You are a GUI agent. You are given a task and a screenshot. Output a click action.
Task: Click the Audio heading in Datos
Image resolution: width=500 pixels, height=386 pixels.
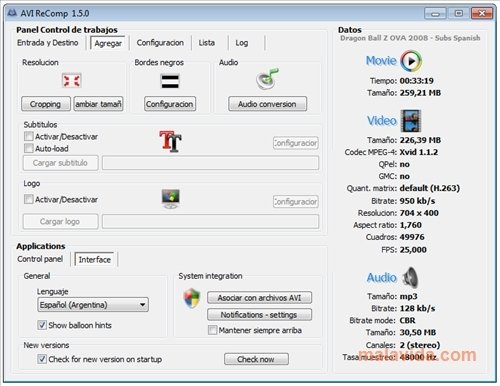click(x=382, y=277)
